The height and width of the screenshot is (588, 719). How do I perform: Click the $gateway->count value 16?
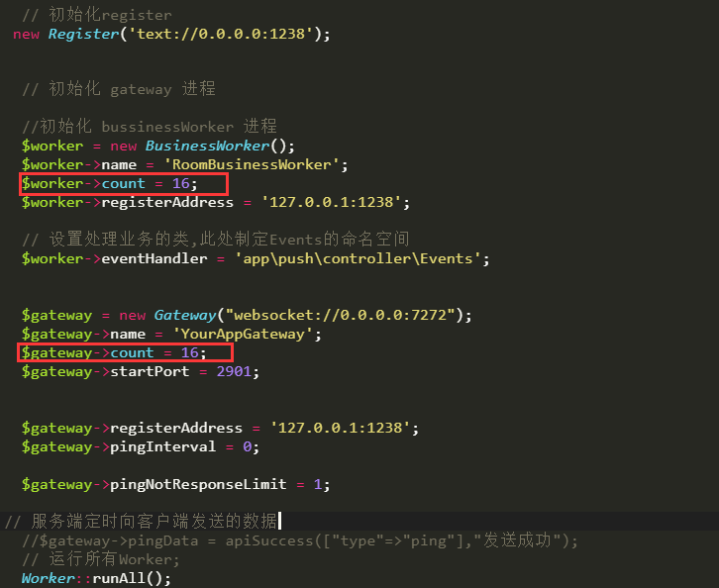coord(189,352)
